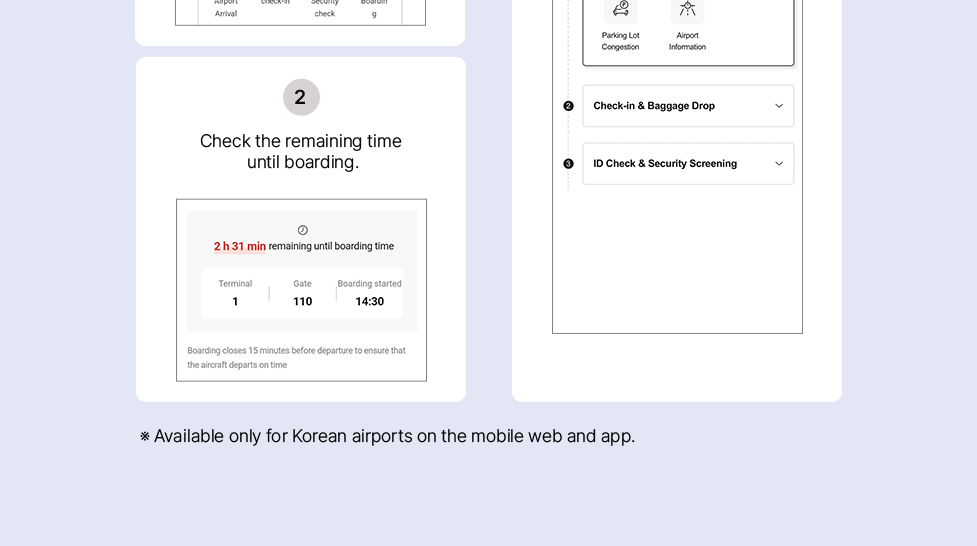The image size is (977, 546).
Task: Click the Security check step label
Action: coord(325,8)
